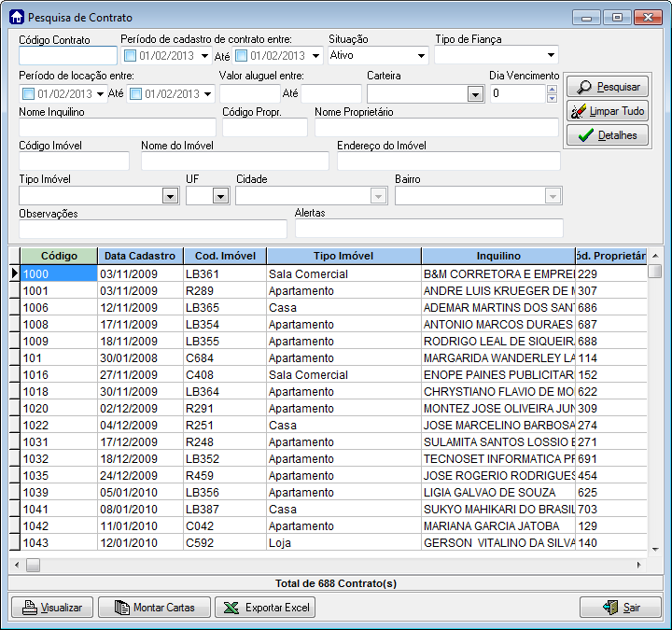Image resolution: width=672 pixels, height=630 pixels.
Task: Click the house icon in title bar
Action: [x=16, y=18]
